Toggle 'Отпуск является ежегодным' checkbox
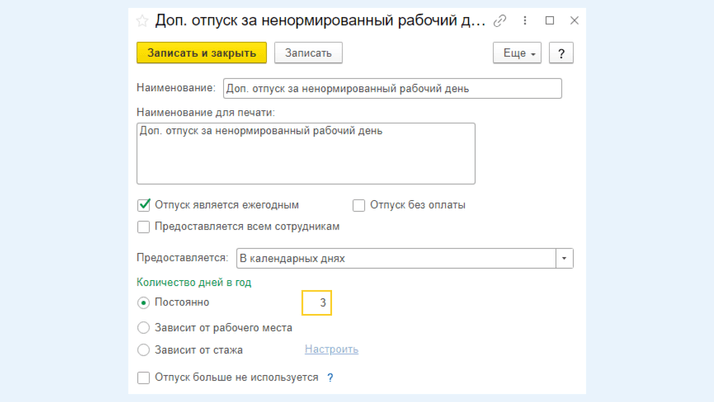The height and width of the screenshot is (402, 714). [x=144, y=205]
